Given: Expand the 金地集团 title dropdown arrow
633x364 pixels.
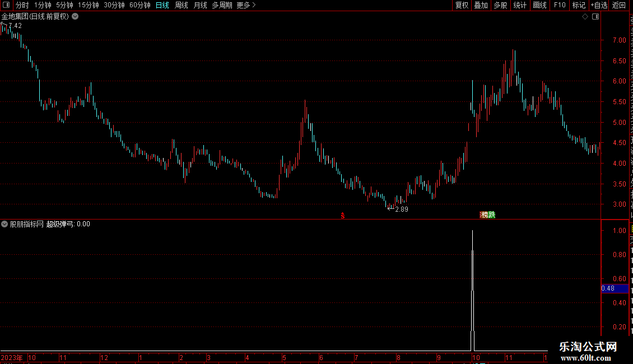Looking at the screenshot, I should [x=75, y=17].
